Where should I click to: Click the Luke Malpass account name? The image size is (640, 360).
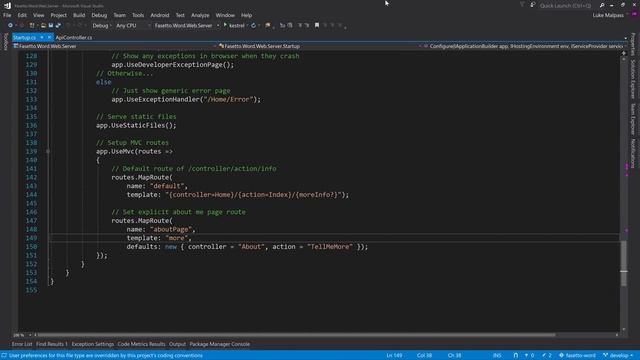click(608, 15)
